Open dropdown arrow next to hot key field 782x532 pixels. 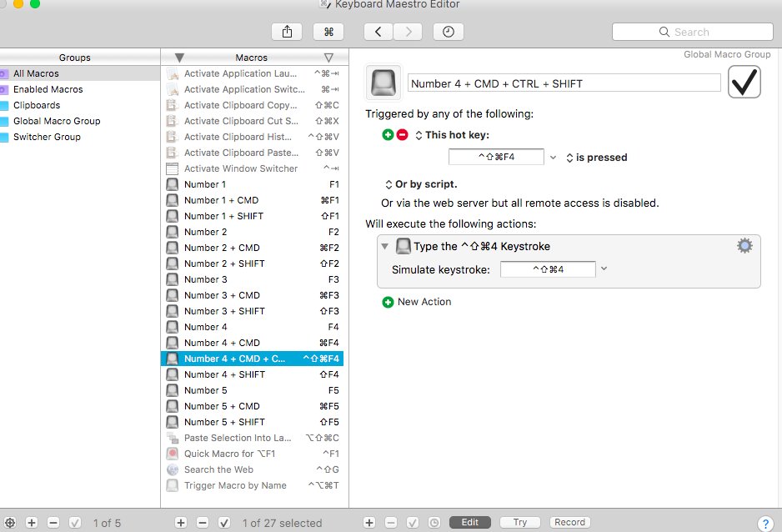tap(553, 158)
